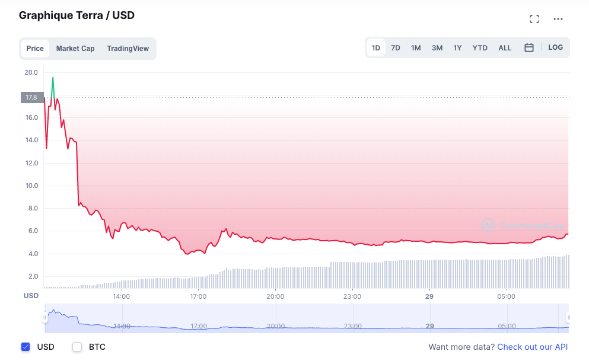Toggle the USD checkbox
Screen dimensions: 589x364
(x=26, y=347)
